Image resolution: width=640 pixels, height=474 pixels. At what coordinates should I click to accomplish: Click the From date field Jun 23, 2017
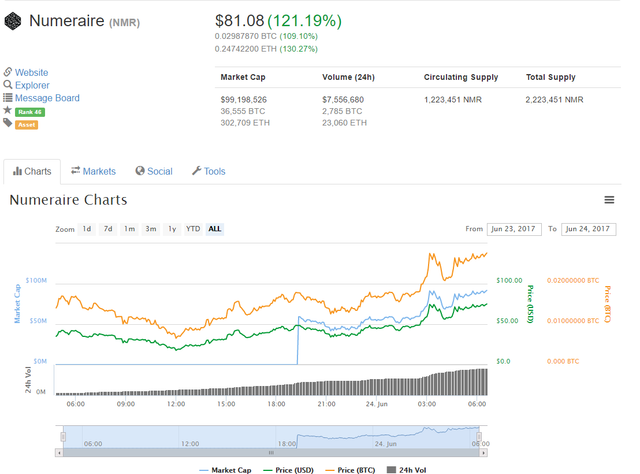(514, 229)
